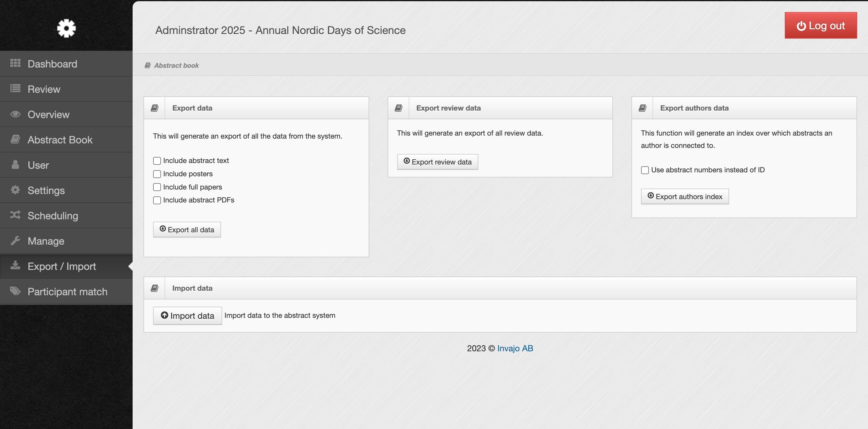Click the Overview eye icon
This screenshot has width=868, height=429.
(x=15, y=114)
